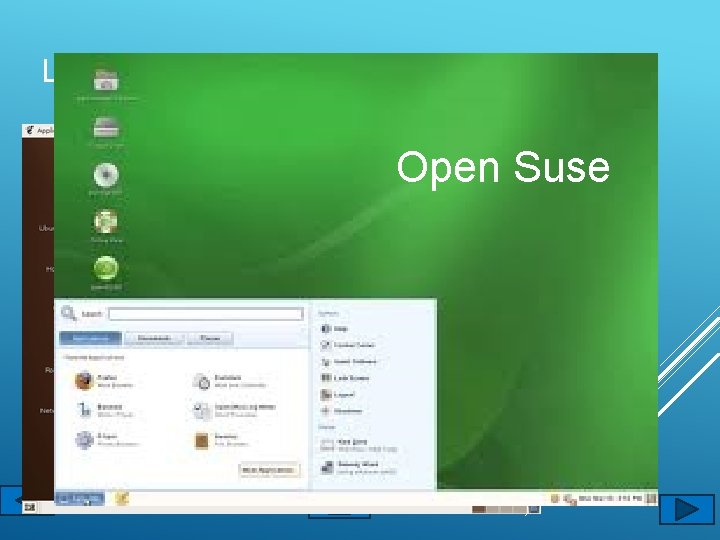Open Help in the System list

(334, 329)
